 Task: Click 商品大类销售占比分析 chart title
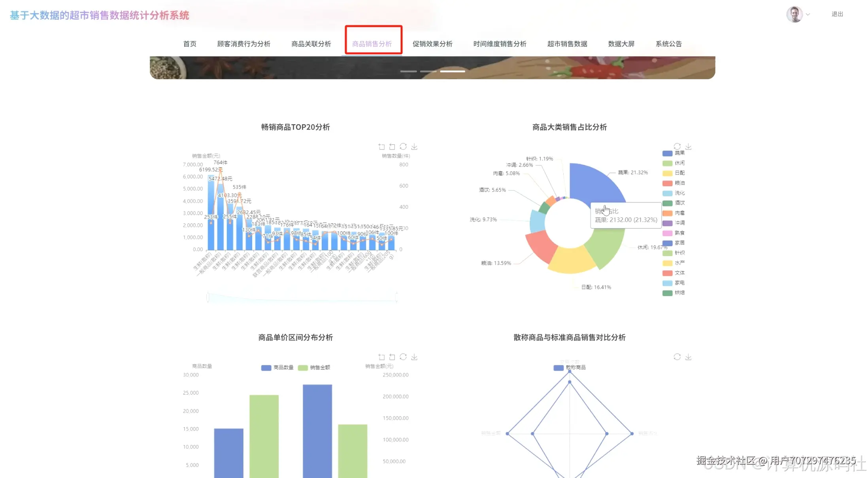pyautogui.click(x=570, y=127)
